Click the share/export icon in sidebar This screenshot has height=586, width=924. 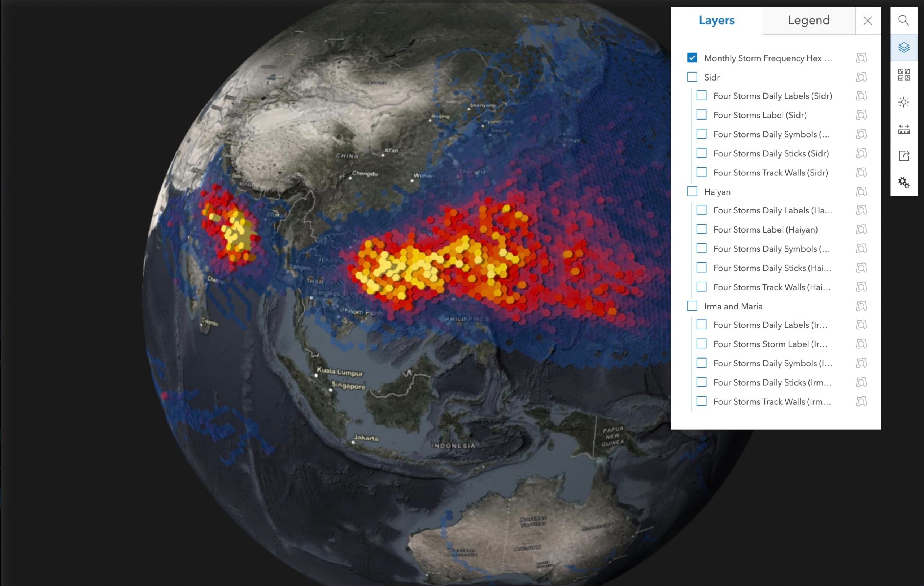pos(904,155)
